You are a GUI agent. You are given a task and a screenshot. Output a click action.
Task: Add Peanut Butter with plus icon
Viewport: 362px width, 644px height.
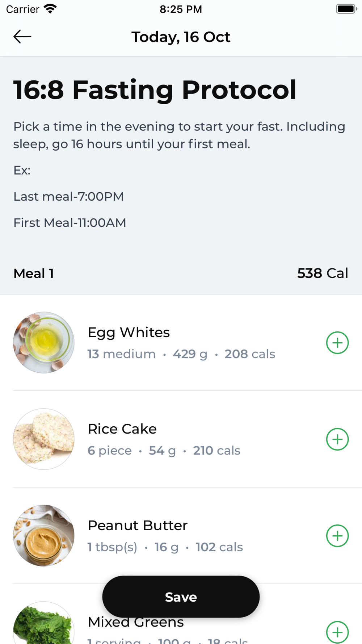pyautogui.click(x=337, y=536)
